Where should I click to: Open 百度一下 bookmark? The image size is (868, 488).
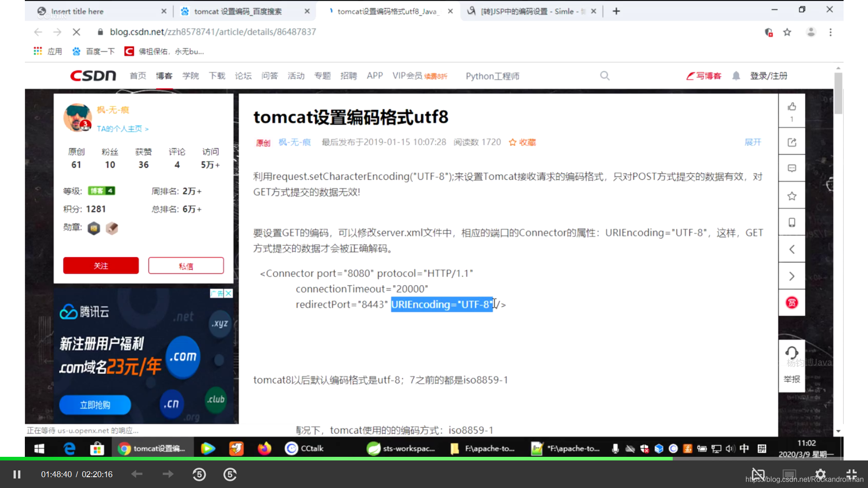(94, 51)
